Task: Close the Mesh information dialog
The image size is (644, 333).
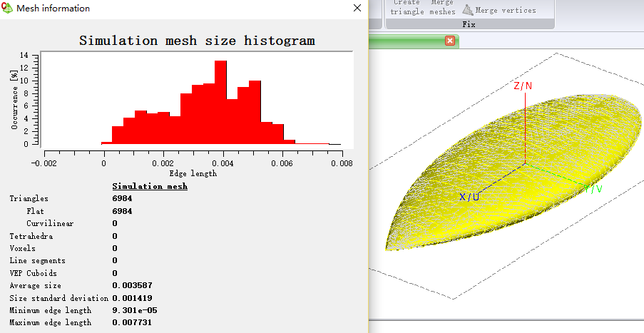Action: tap(357, 8)
